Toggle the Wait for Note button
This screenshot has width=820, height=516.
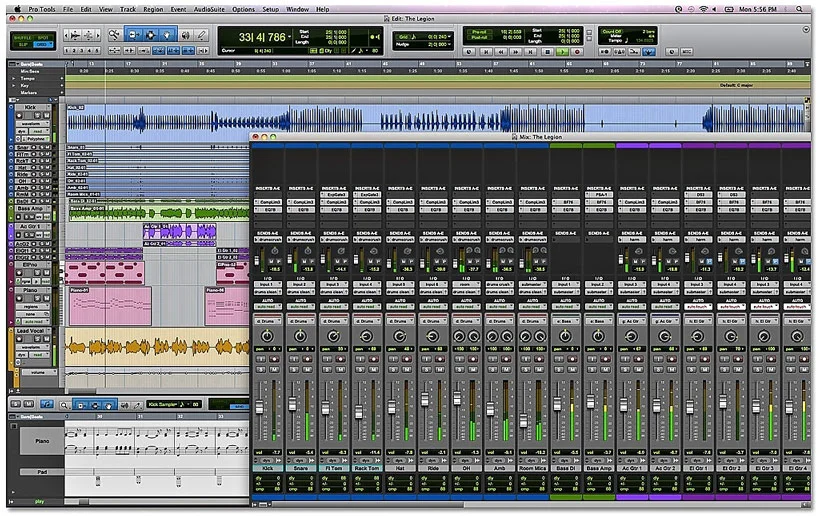[x=605, y=52]
